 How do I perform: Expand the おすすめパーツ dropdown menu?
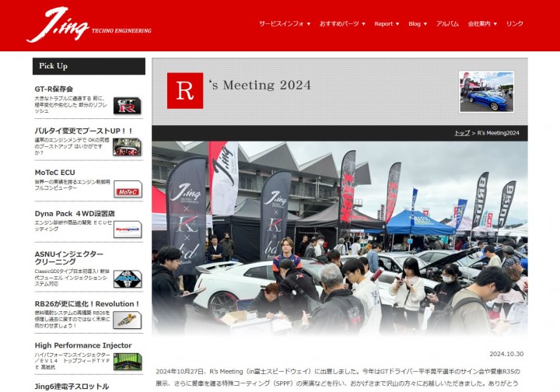tap(342, 24)
